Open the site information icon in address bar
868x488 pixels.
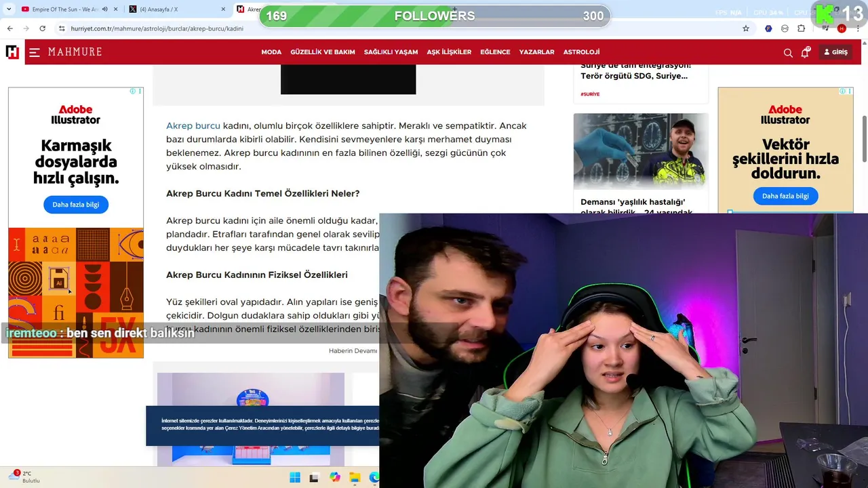(x=62, y=28)
